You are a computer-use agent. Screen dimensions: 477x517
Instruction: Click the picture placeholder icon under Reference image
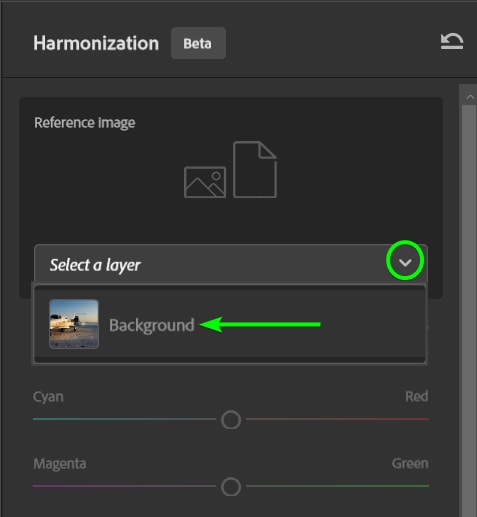pyautogui.click(x=205, y=182)
